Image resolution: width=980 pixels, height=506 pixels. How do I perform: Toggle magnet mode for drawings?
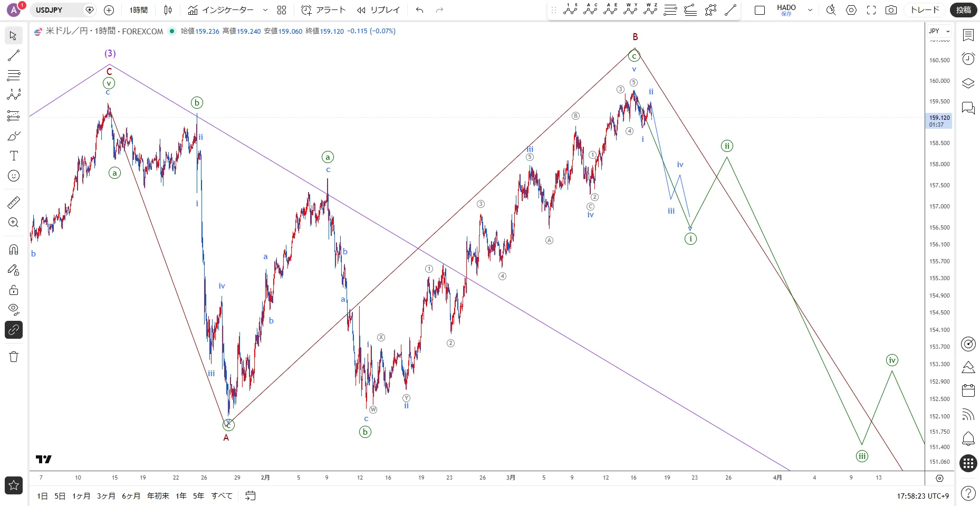[x=14, y=249]
